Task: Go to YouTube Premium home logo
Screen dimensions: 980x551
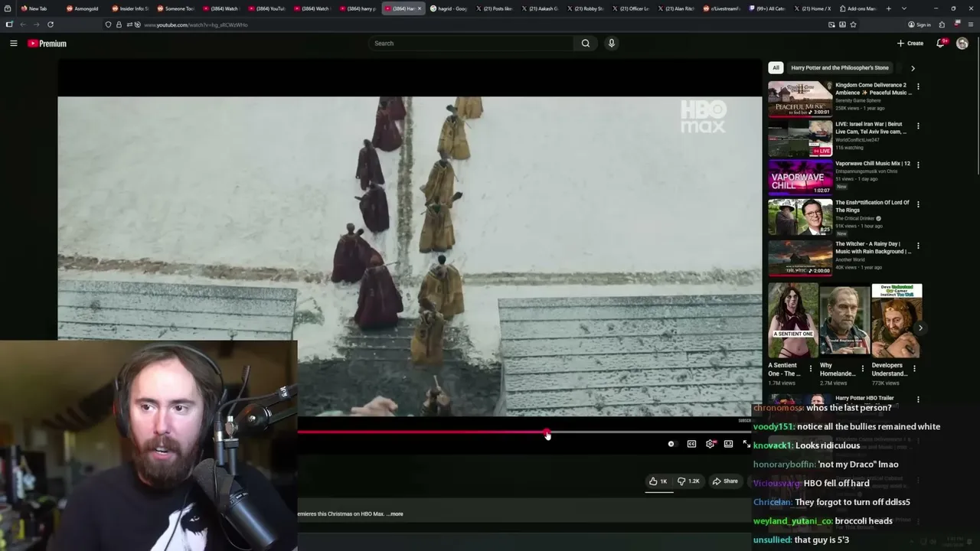Action: (x=47, y=44)
